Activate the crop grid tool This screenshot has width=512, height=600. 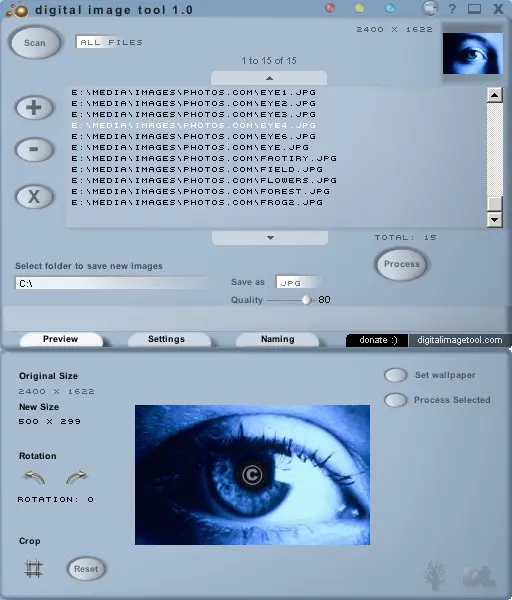[x=34, y=569]
